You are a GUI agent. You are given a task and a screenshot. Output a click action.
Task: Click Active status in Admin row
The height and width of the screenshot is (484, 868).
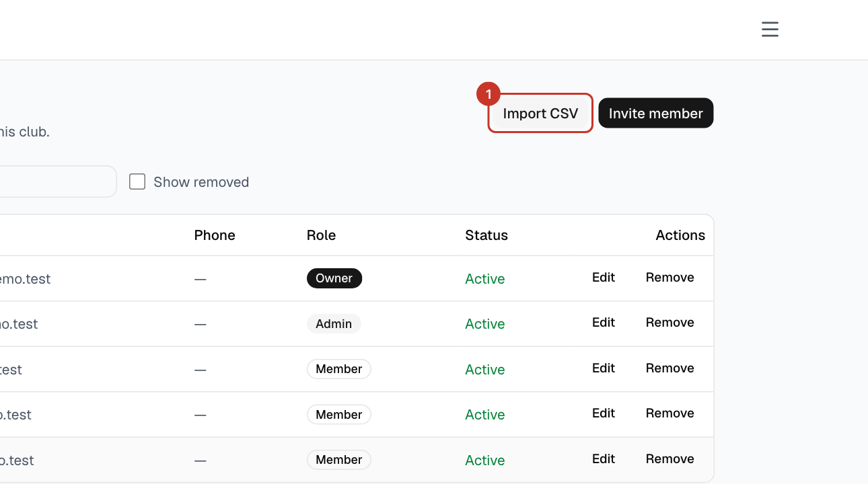pyautogui.click(x=485, y=324)
